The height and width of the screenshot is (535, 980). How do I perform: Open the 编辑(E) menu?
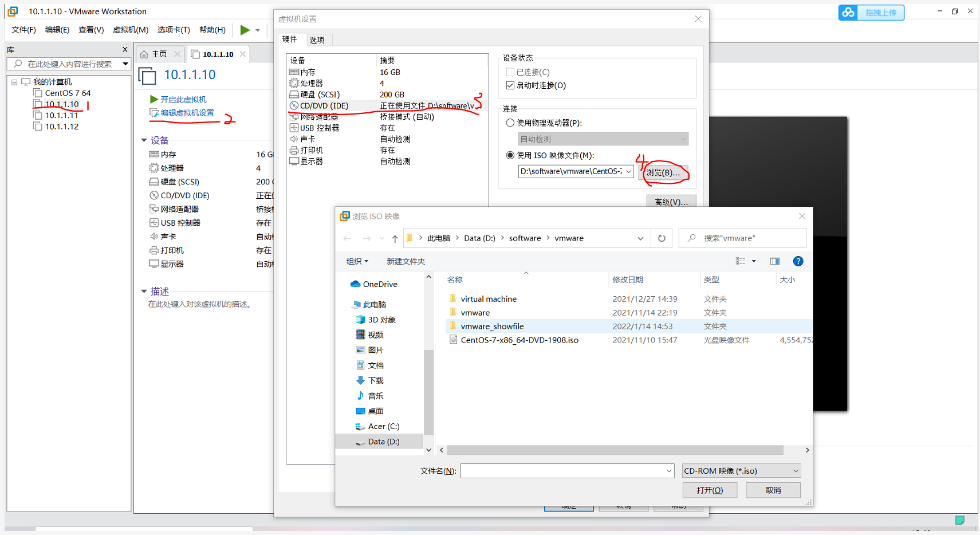pos(57,30)
